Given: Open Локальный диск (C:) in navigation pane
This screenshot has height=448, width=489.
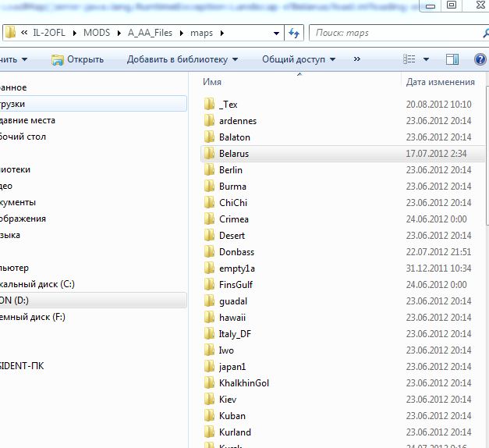Looking at the screenshot, I should [x=37, y=284].
